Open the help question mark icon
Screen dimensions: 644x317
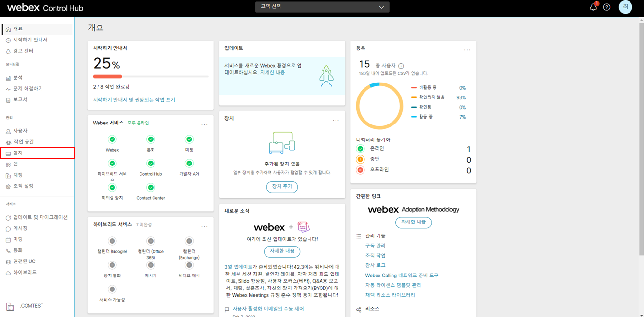click(607, 7)
